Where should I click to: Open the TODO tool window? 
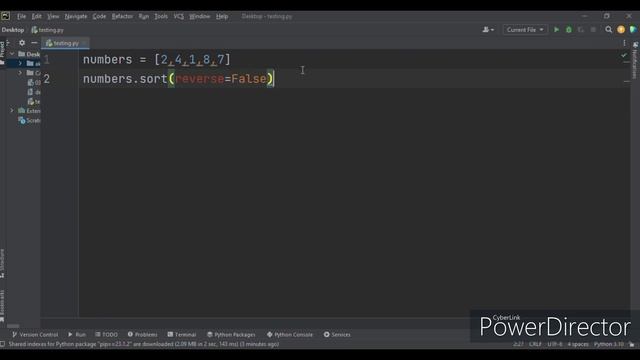point(107,334)
